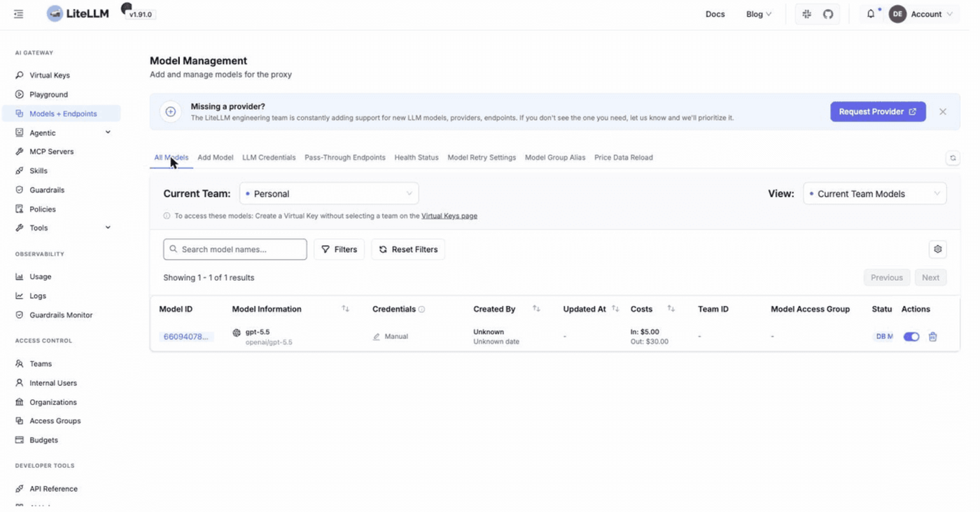This screenshot has width=980, height=512.
Task: Open View dropdown showing Current Team Models
Action: click(x=874, y=194)
